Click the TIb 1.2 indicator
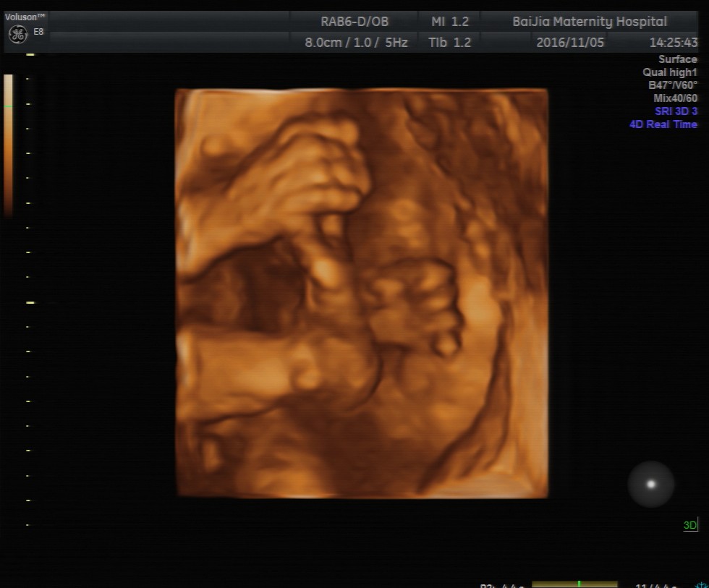The image size is (709, 588). 449,43
